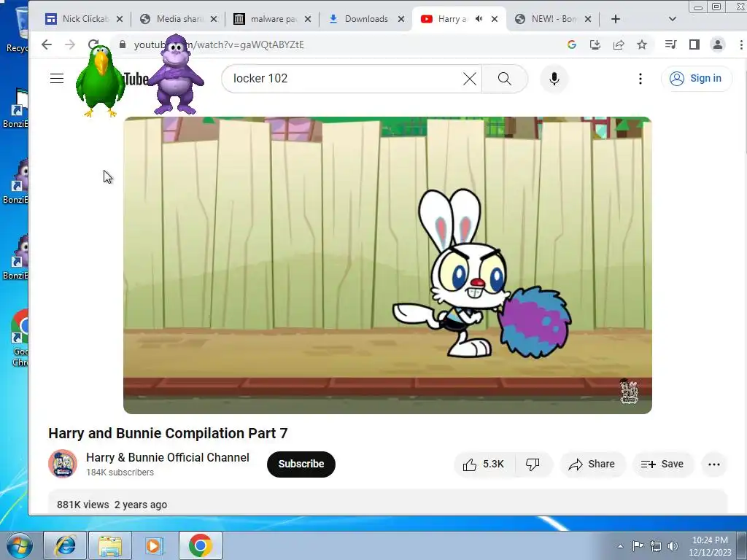Share this page icon in address bar
This screenshot has width=747, height=560.
pos(619,44)
